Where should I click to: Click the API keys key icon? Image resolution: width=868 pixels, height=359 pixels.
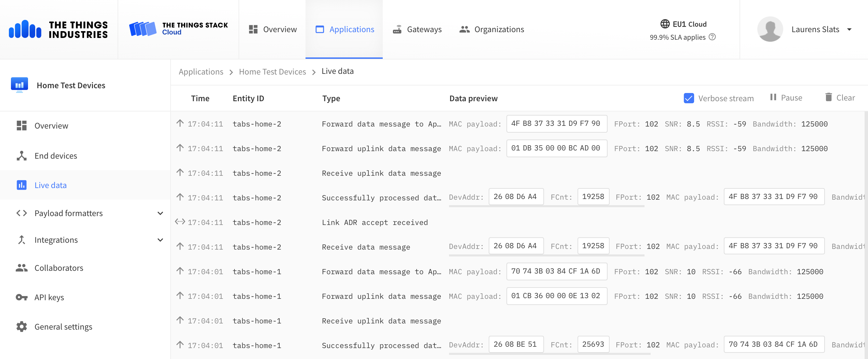pos(22,297)
